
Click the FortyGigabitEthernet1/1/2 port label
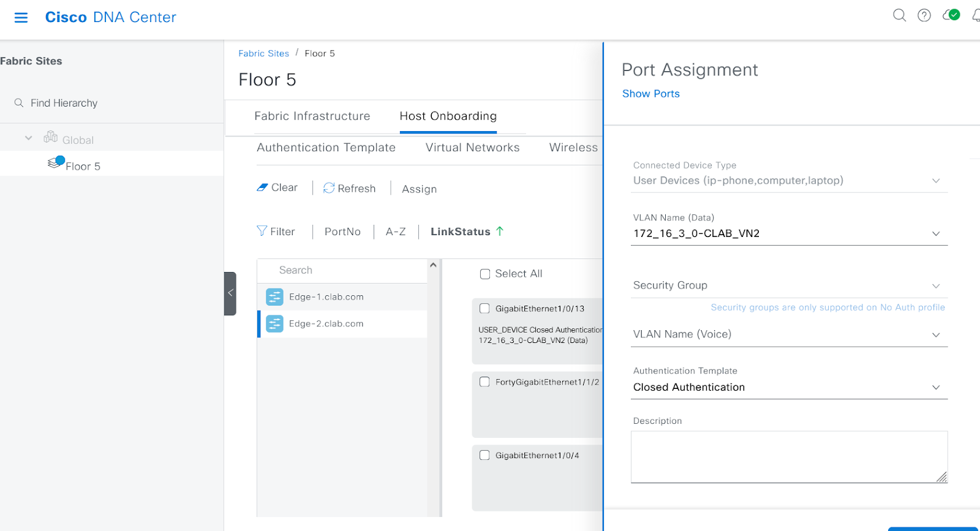tap(547, 382)
